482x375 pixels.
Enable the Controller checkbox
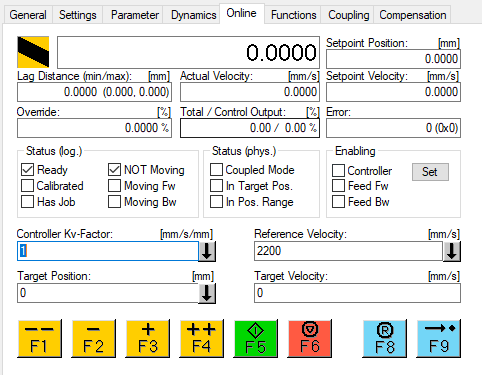pos(338,170)
